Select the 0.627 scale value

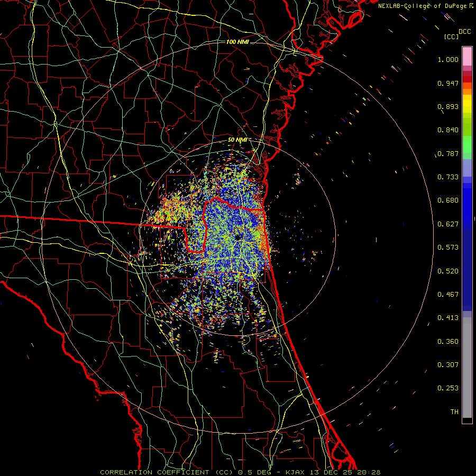(x=448, y=224)
